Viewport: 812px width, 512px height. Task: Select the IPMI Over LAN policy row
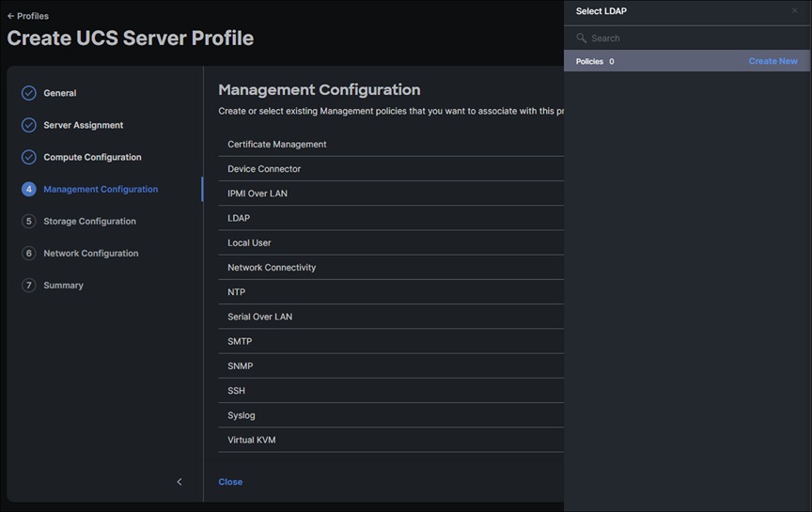coord(391,194)
